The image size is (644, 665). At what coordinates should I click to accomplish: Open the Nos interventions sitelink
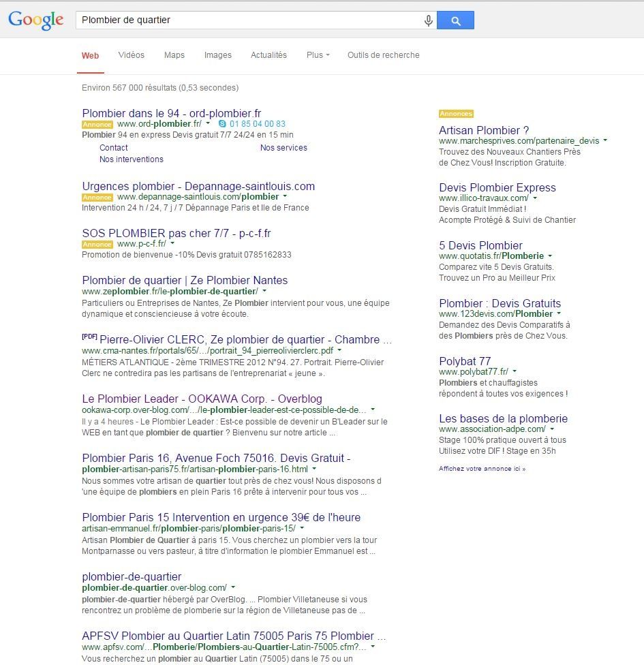[x=132, y=159]
